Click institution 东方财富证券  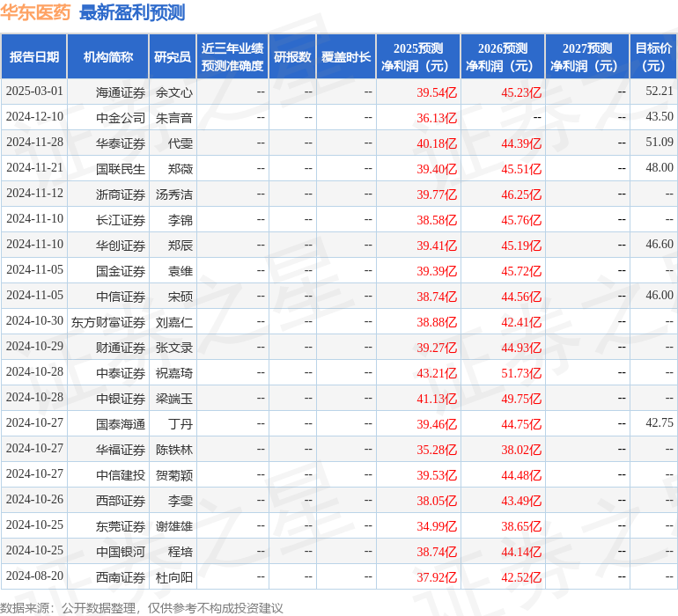pyautogui.click(x=108, y=321)
